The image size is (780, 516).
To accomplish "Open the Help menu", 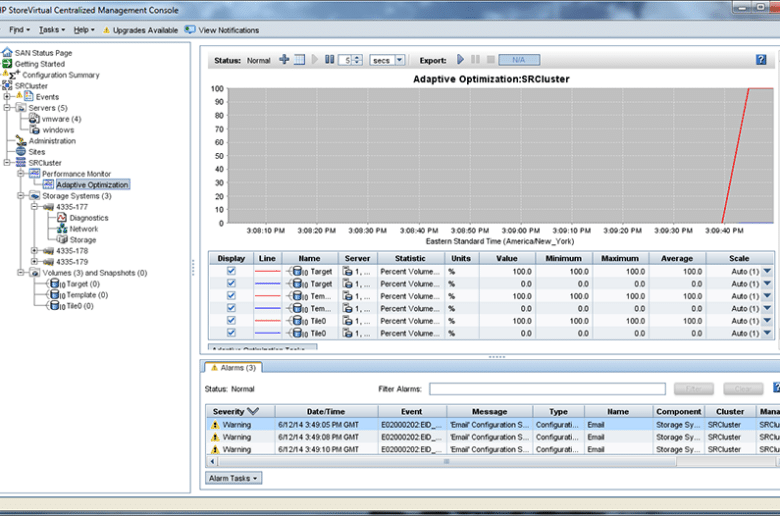I will click(84, 30).
